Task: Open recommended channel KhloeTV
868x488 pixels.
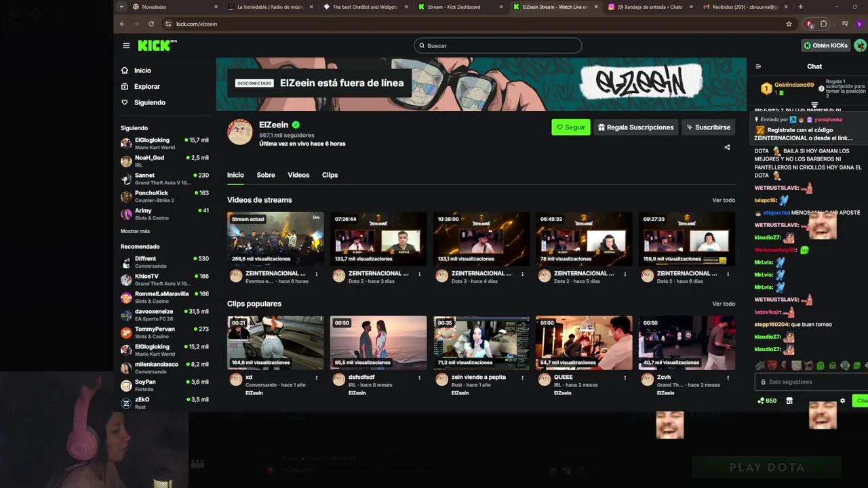Action: click(x=165, y=280)
